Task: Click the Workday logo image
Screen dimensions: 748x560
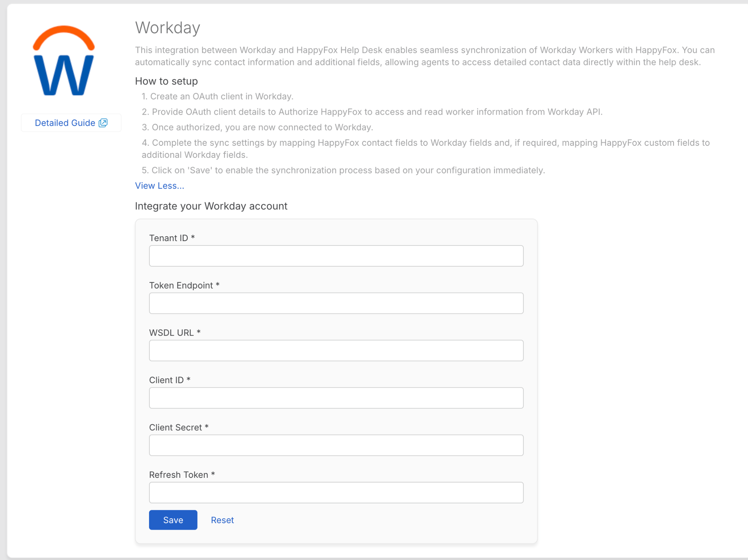Action: [x=64, y=61]
